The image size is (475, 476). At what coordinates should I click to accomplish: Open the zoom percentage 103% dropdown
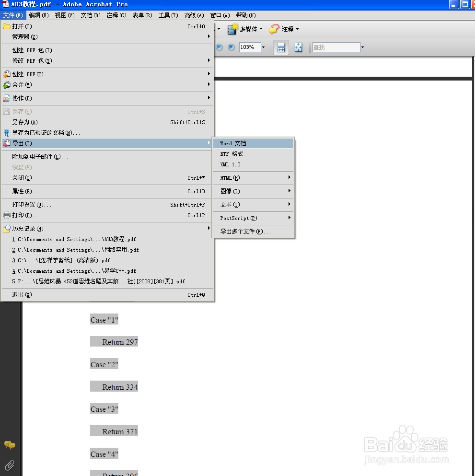263,47
